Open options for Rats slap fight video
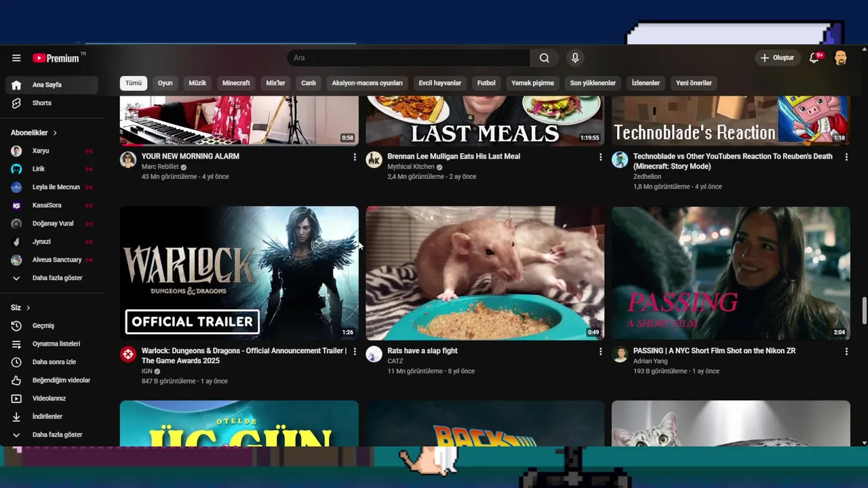Image resolution: width=868 pixels, height=488 pixels. point(600,351)
